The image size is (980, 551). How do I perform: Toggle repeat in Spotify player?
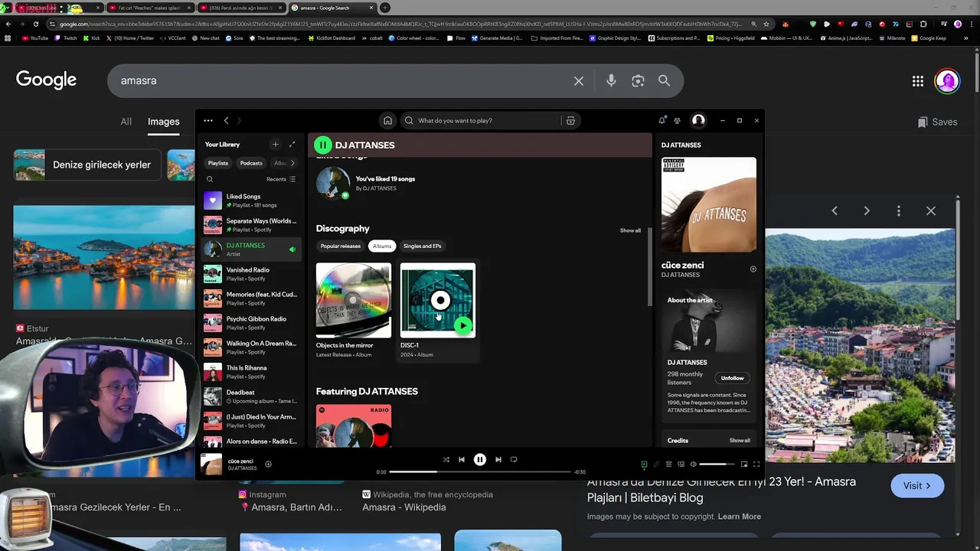point(514,459)
